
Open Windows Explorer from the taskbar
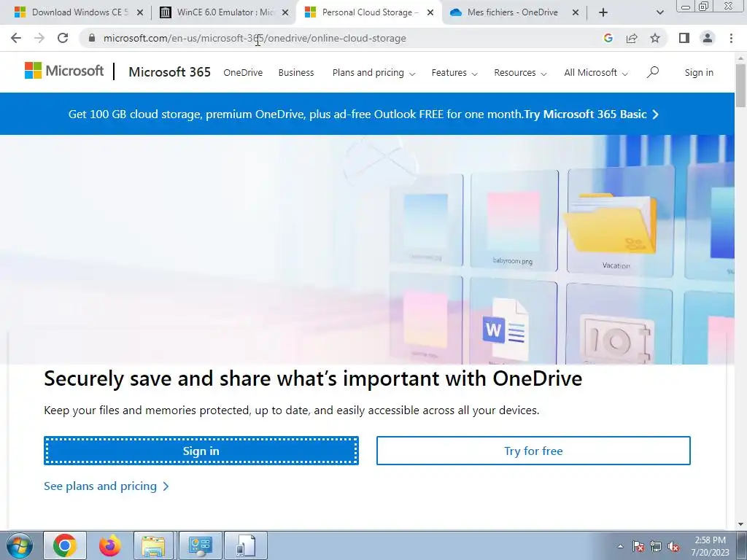[x=153, y=545]
